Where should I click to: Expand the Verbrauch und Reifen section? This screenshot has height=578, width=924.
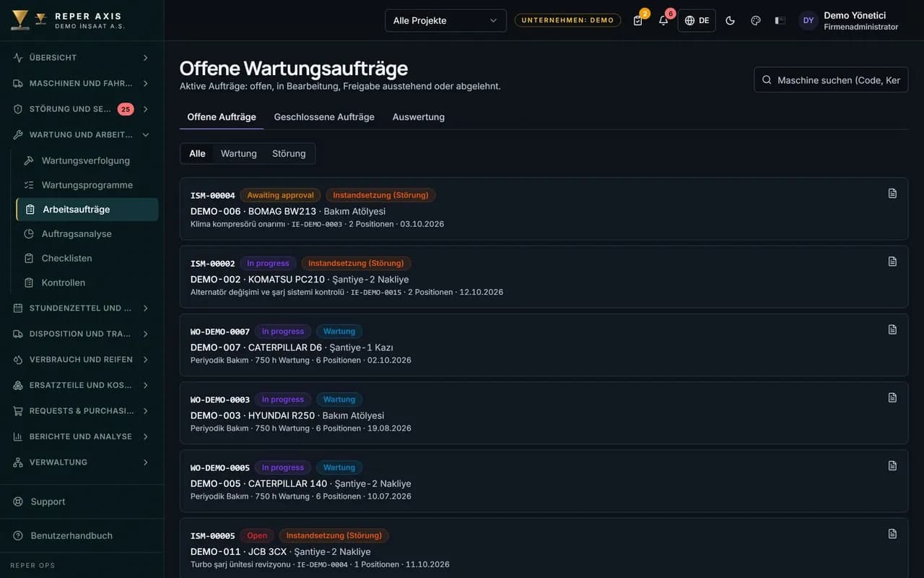tap(82, 359)
